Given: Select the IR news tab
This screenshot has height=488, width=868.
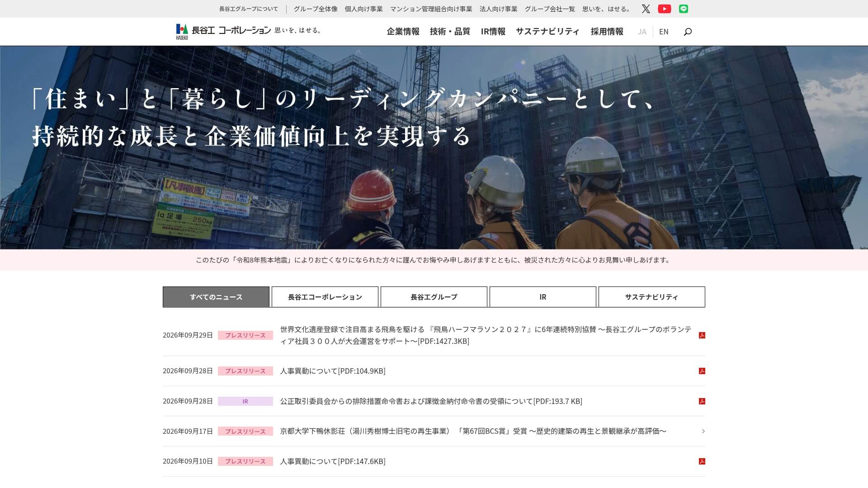Looking at the screenshot, I should tap(543, 297).
